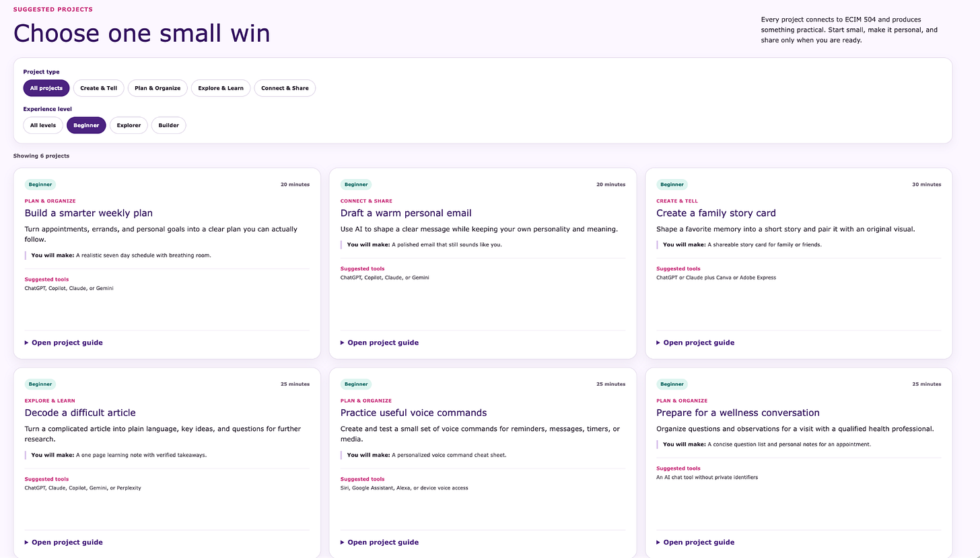Click the CREATE & TELL category label on the family story card
Screen dimensions: 980x558
tap(677, 201)
